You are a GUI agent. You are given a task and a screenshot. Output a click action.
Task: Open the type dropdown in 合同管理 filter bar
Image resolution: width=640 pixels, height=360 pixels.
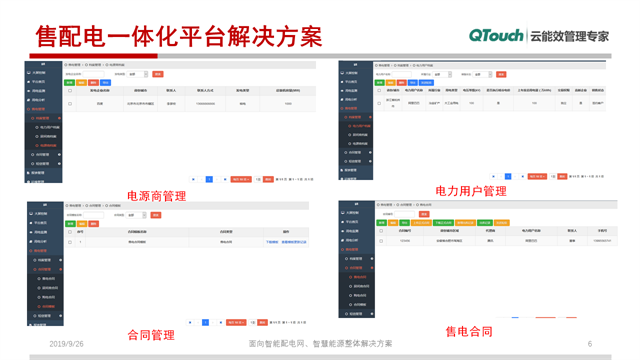136,215
